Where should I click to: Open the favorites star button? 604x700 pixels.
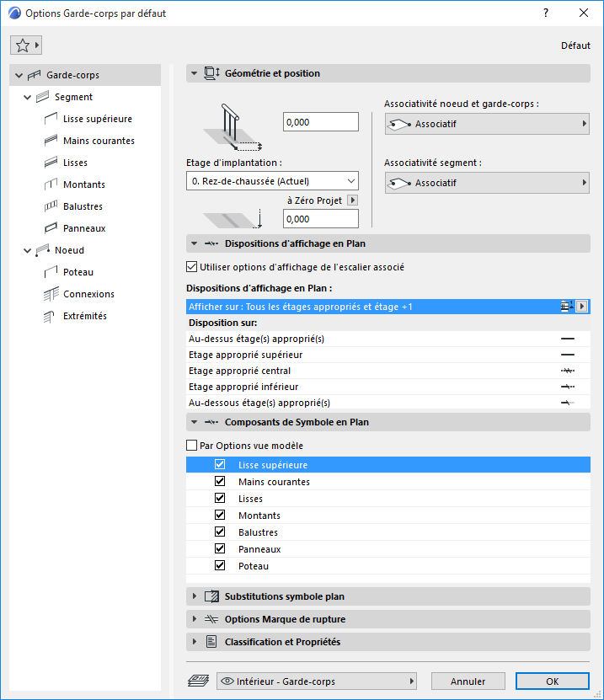[25, 45]
